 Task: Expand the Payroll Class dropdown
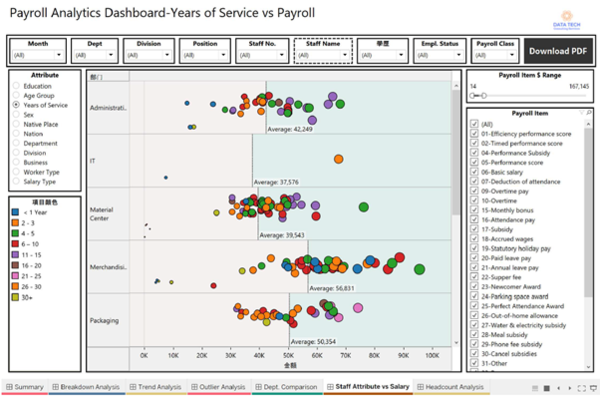(495, 55)
